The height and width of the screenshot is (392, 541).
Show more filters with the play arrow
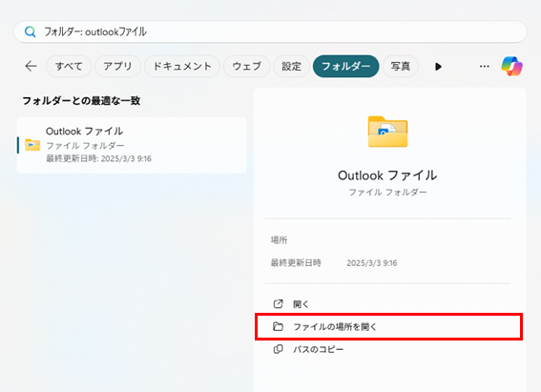click(x=438, y=67)
